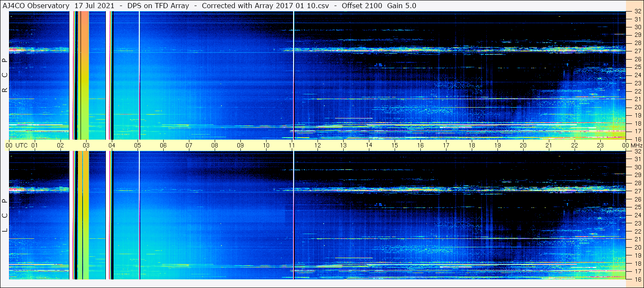The height and width of the screenshot is (288, 644).
Task: Select the 03 hour mark on UTC axis
Action: point(86,145)
